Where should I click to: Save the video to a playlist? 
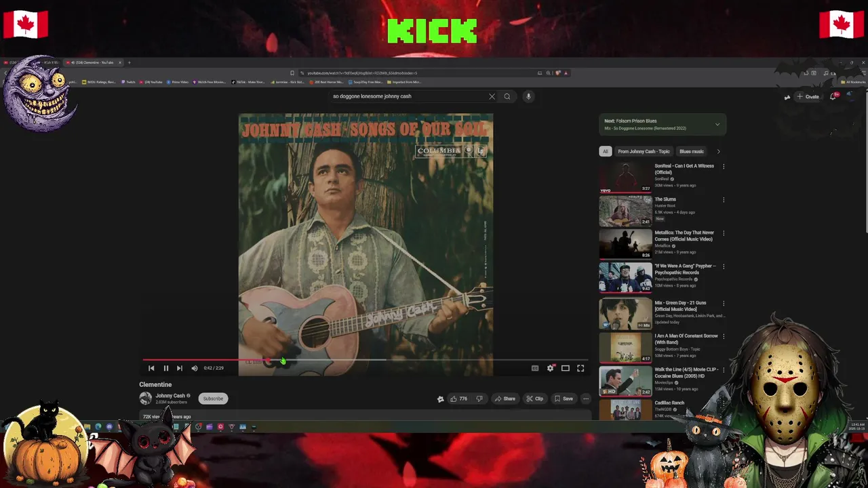pyautogui.click(x=564, y=399)
